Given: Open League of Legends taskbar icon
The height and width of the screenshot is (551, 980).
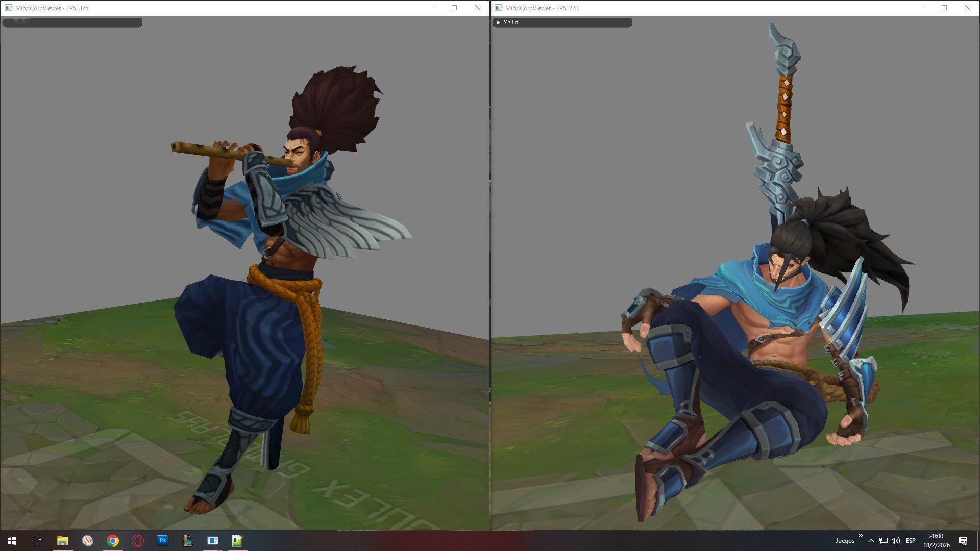Looking at the screenshot, I should click(x=187, y=540).
